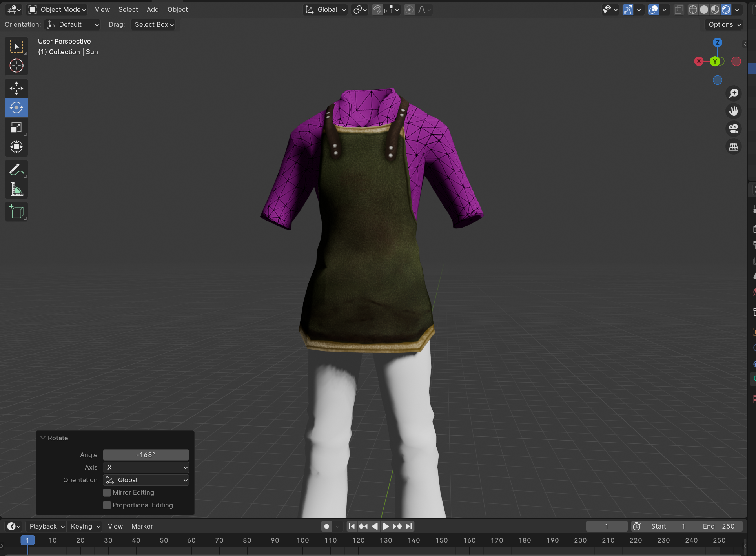Collapse the Rotate operator panel
The image size is (756, 556).
tap(43, 438)
